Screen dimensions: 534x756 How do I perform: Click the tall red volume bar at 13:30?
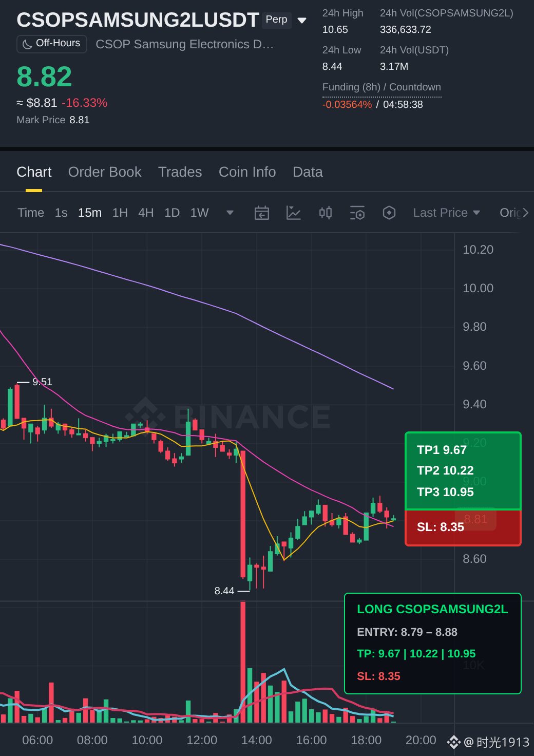tap(243, 662)
